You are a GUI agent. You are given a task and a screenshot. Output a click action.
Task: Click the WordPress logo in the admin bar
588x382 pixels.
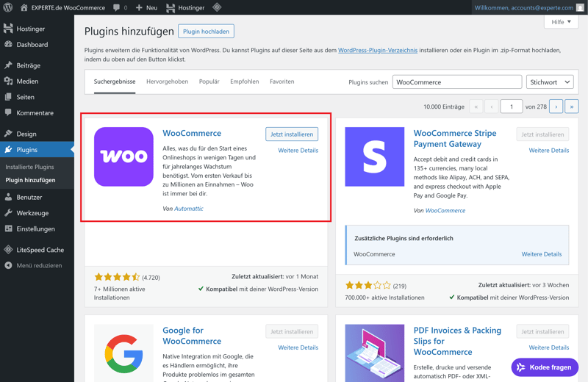pos(8,7)
